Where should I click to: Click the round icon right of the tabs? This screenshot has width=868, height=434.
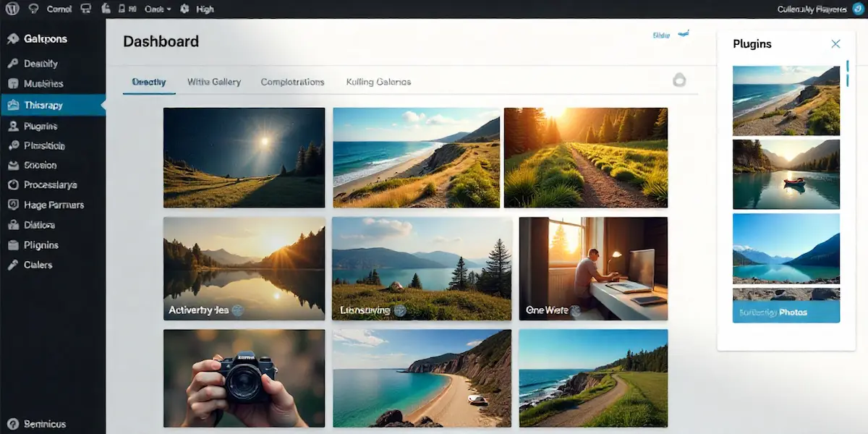coord(678,80)
